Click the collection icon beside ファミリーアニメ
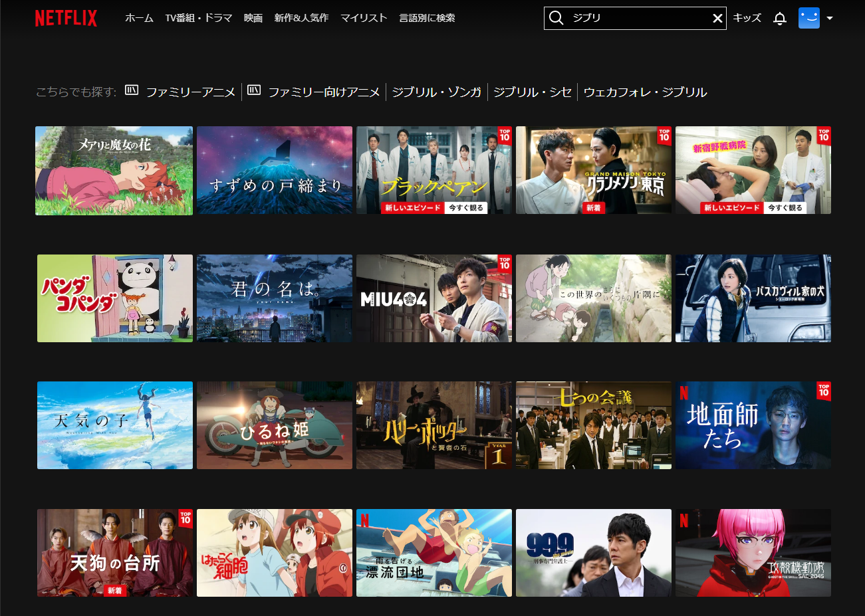The image size is (865, 616). pyautogui.click(x=132, y=90)
